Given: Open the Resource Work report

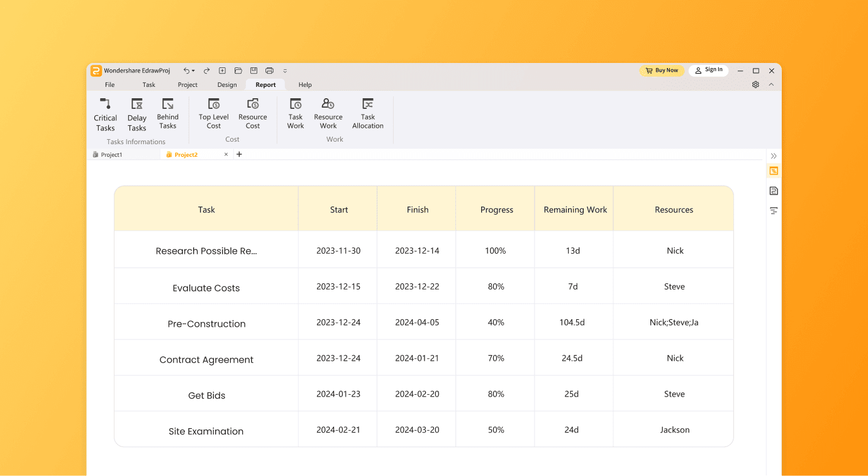Looking at the screenshot, I should click(x=328, y=113).
